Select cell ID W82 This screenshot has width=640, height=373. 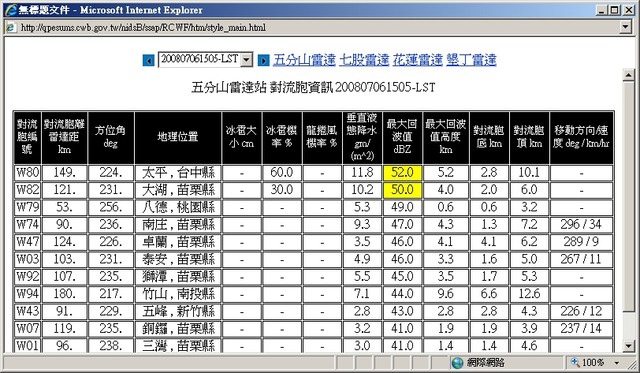27,190
